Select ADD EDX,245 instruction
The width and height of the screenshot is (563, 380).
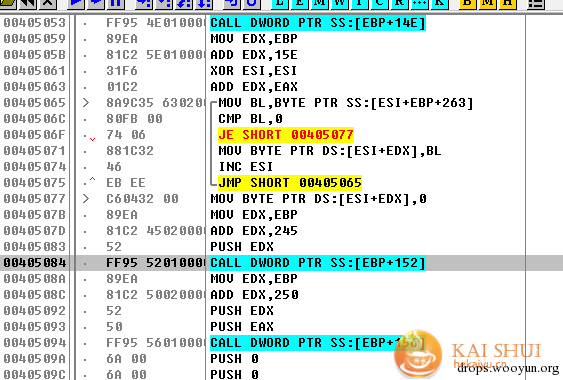click(254, 231)
